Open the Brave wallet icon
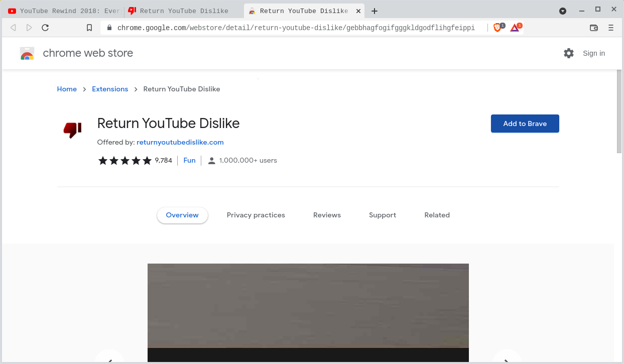 594,28
